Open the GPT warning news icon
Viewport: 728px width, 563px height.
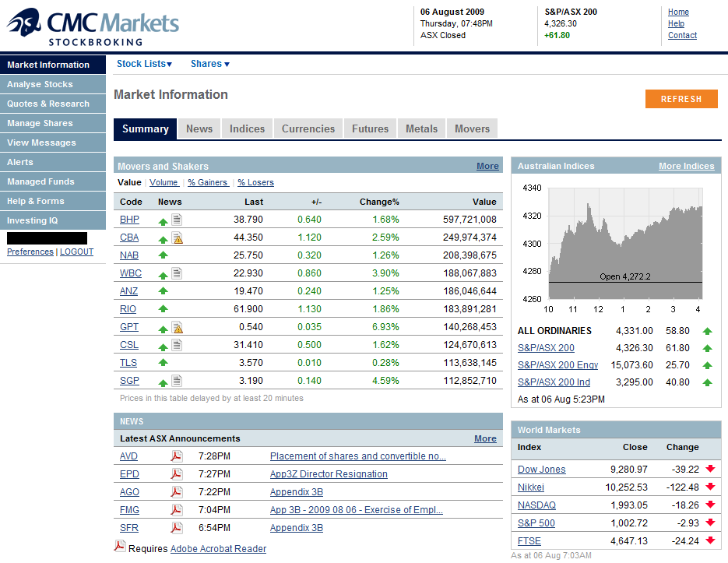(177, 328)
